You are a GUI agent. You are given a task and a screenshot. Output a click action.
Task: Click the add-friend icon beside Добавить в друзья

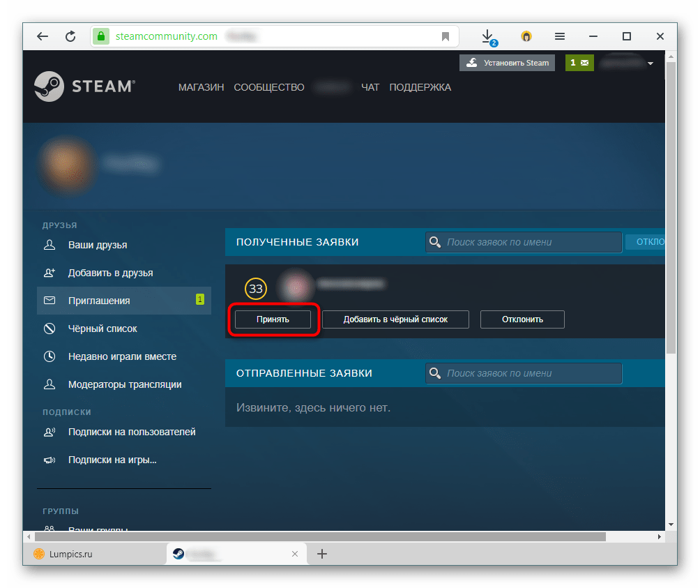pos(50,272)
